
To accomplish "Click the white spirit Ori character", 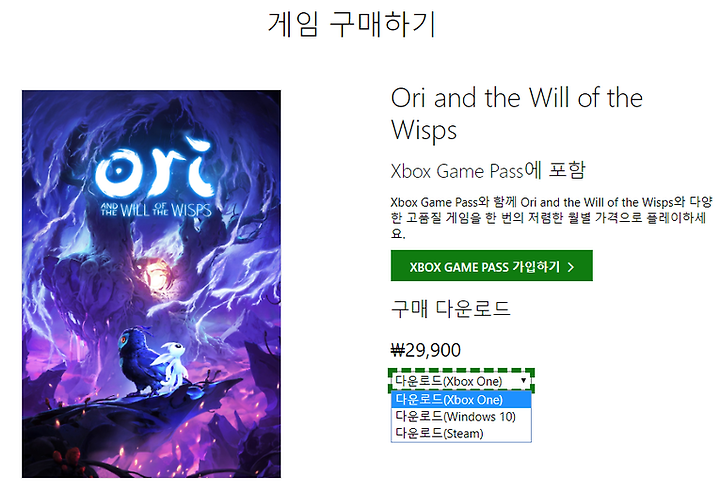I will point(171,365).
